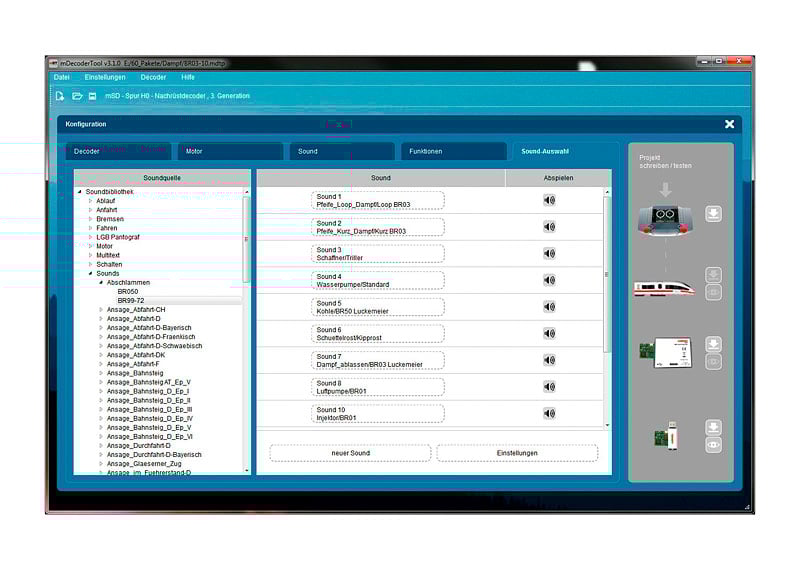Expand the Ansage_Bahnsteig tree entry
The width and height of the screenshot is (800, 570).
[x=101, y=373]
